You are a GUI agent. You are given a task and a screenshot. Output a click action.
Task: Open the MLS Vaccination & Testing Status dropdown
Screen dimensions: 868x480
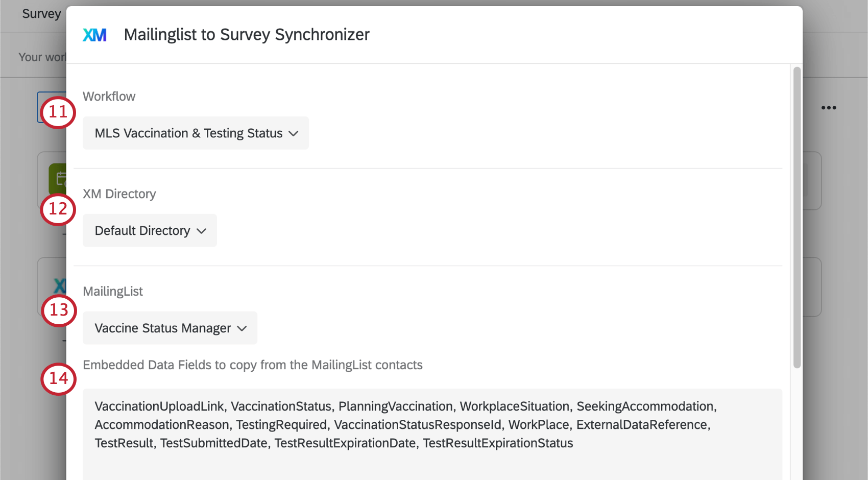196,133
